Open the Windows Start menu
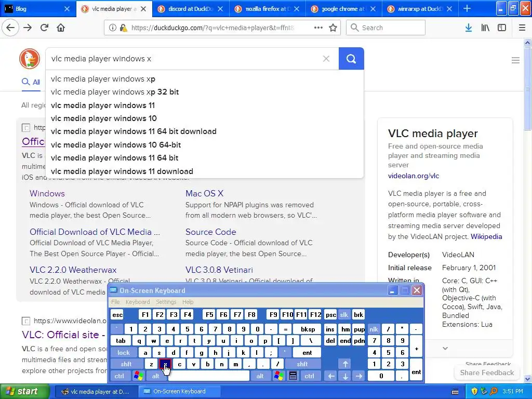532x399 pixels. pos(25,391)
